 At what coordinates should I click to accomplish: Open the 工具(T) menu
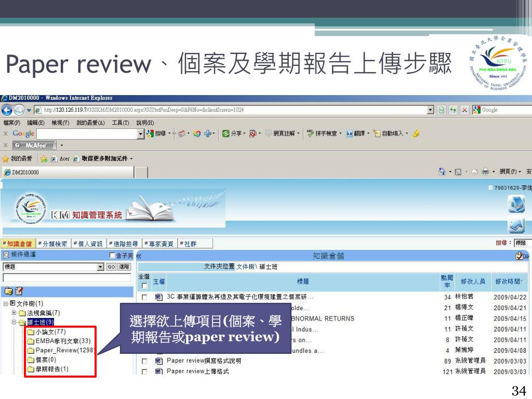(121, 123)
